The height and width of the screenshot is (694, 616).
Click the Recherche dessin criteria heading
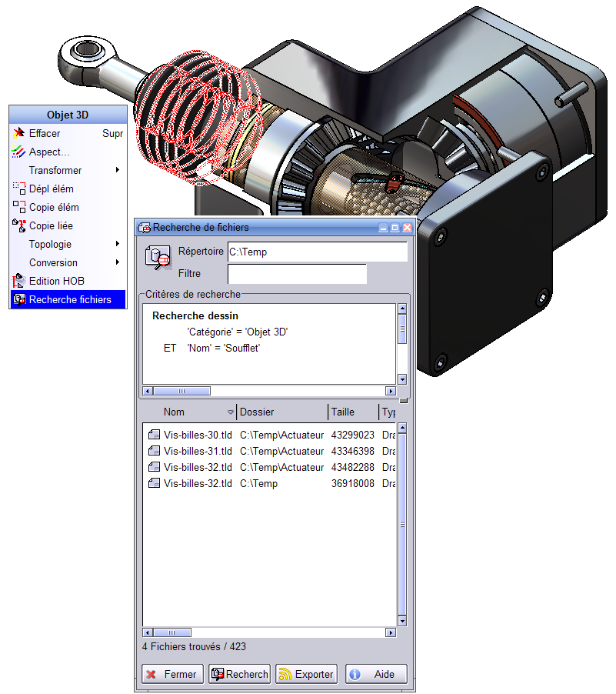[x=195, y=315]
